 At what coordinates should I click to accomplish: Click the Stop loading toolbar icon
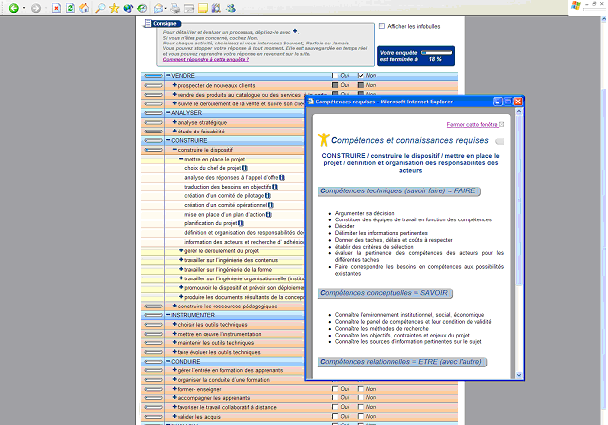(55, 8)
